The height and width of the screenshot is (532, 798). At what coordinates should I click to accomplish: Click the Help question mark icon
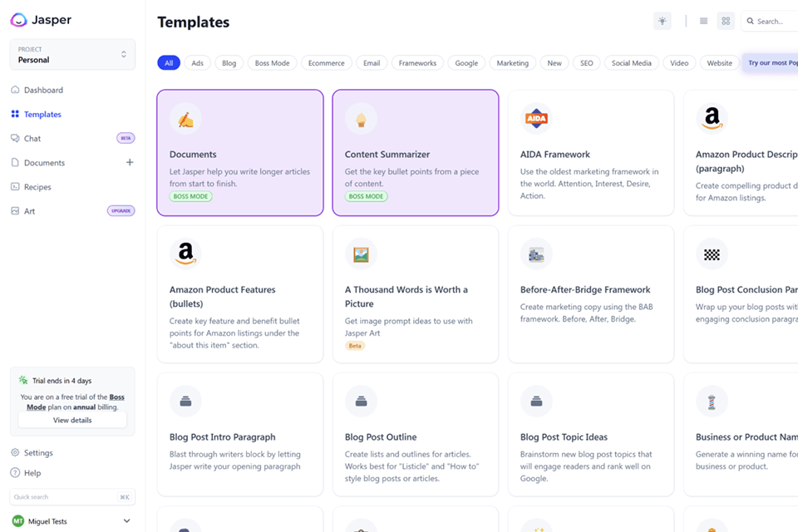click(15, 472)
